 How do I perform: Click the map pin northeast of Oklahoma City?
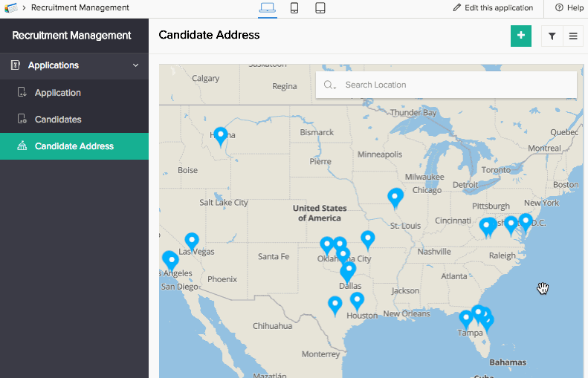click(x=367, y=241)
